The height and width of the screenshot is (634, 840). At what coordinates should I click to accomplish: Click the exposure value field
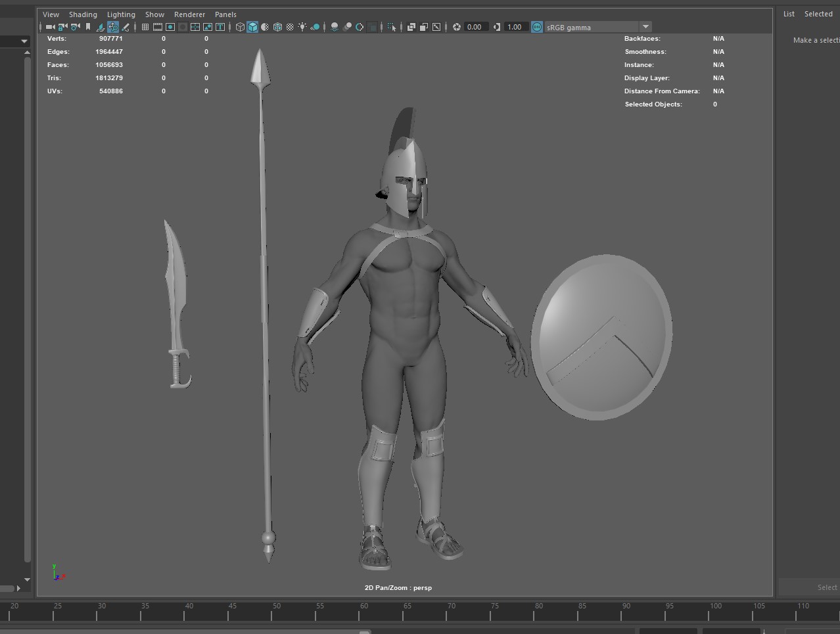click(475, 27)
